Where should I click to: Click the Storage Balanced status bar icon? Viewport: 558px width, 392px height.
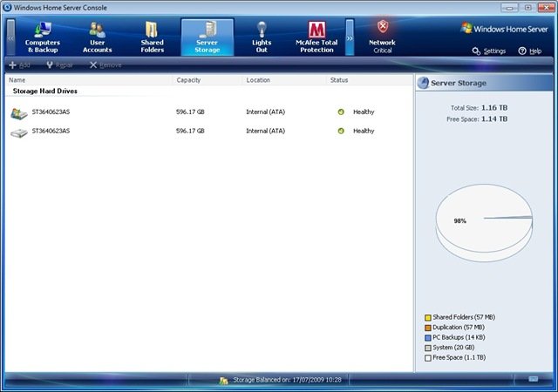click(x=223, y=381)
